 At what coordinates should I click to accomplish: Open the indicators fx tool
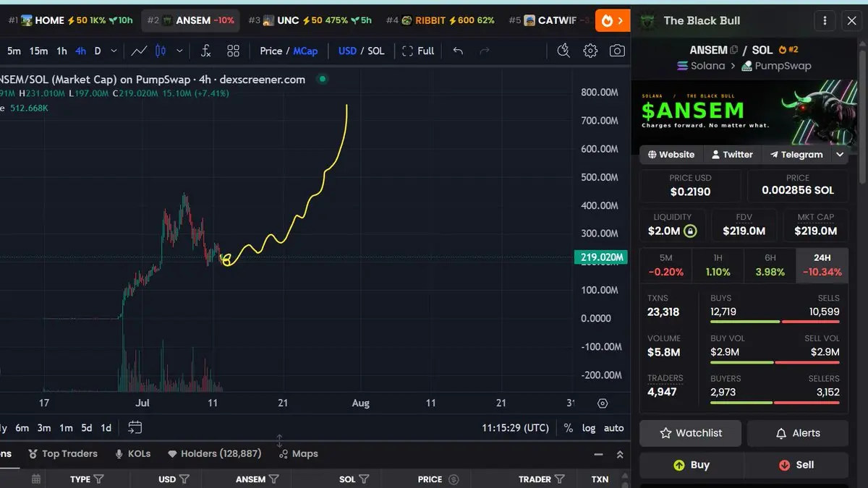point(205,51)
